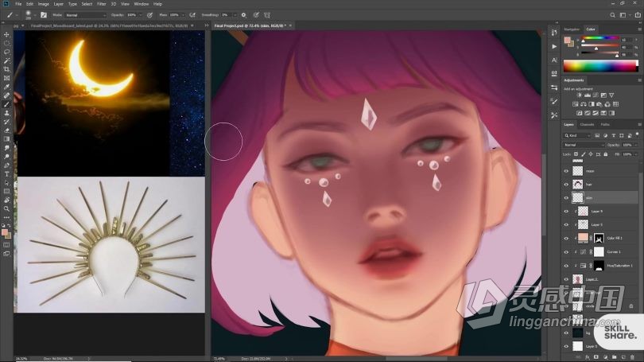Select the Brush tool in toolbar
Image resolution: width=644 pixels, height=362 pixels.
tap(6, 104)
